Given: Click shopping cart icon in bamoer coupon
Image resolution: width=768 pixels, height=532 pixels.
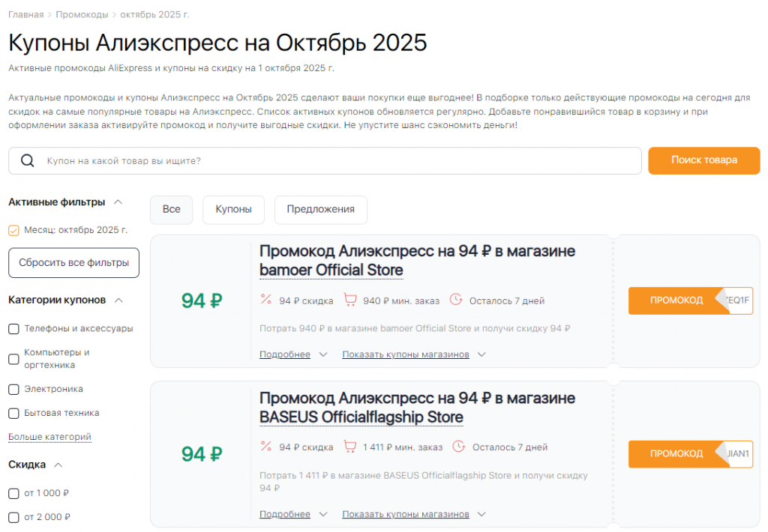Looking at the screenshot, I should pyautogui.click(x=349, y=300).
